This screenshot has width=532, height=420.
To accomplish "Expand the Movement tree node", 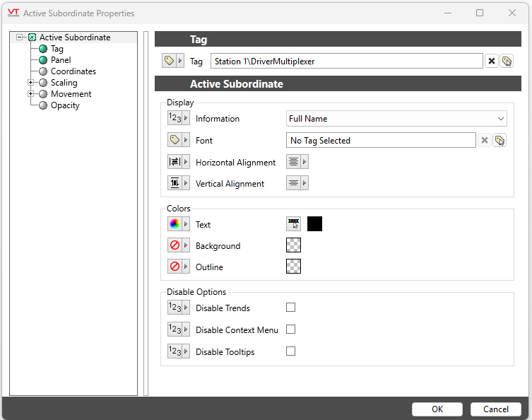I will pos(30,94).
